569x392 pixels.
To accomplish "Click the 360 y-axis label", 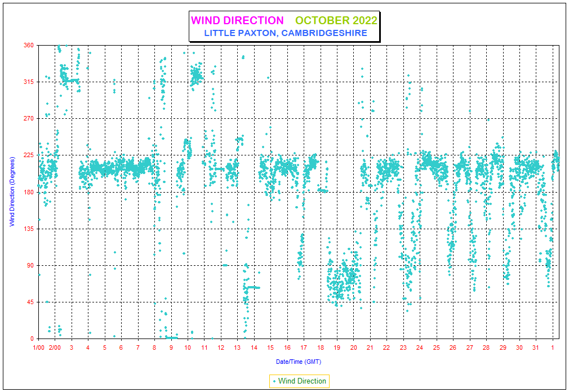I will [x=29, y=45].
